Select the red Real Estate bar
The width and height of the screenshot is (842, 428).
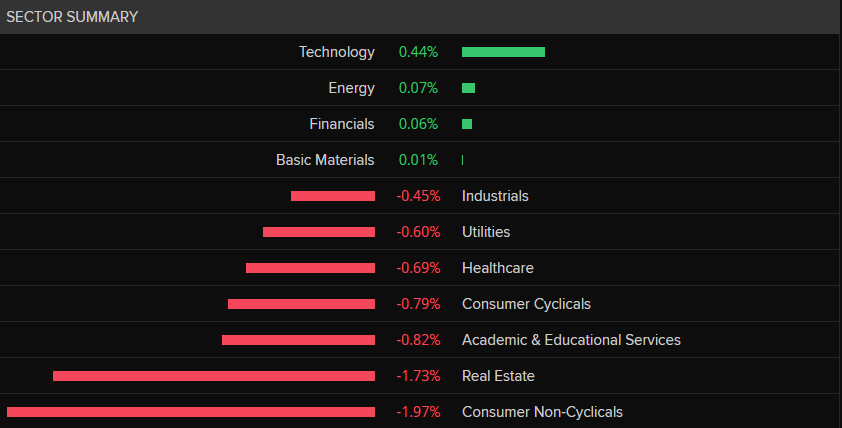[x=214, y=376]
